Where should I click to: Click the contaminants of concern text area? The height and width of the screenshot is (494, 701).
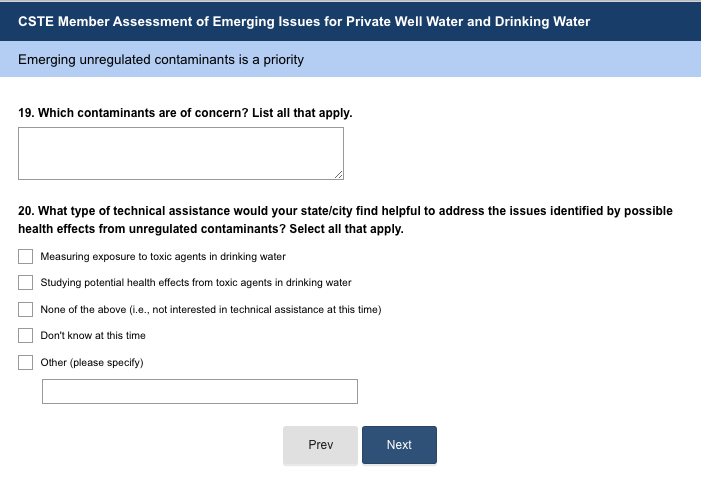tap(180, 153)
